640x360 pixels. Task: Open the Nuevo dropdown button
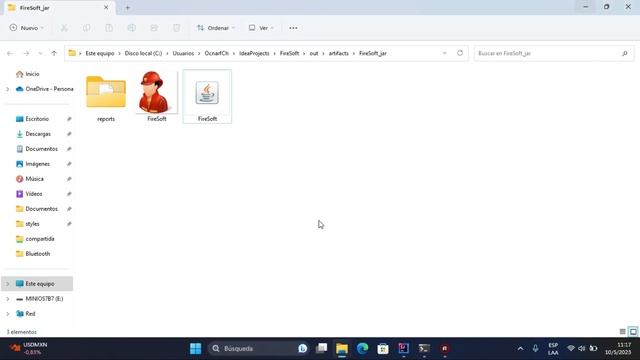point(27,28)
